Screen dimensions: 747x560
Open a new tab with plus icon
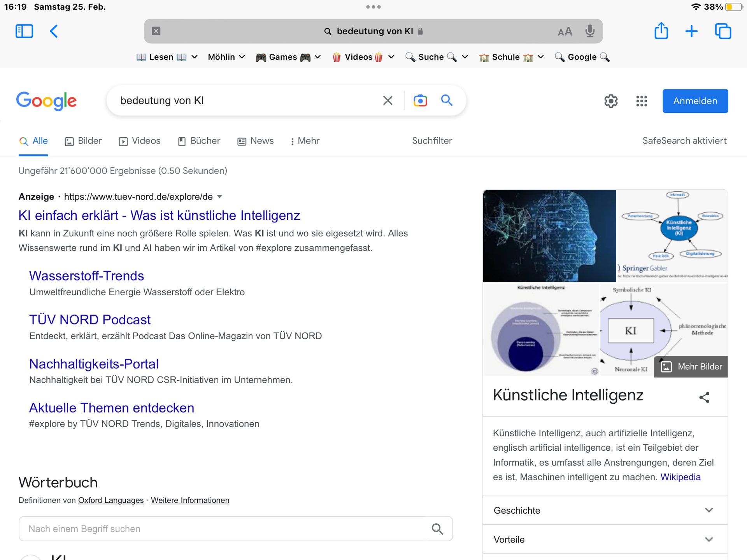(691, 31)
